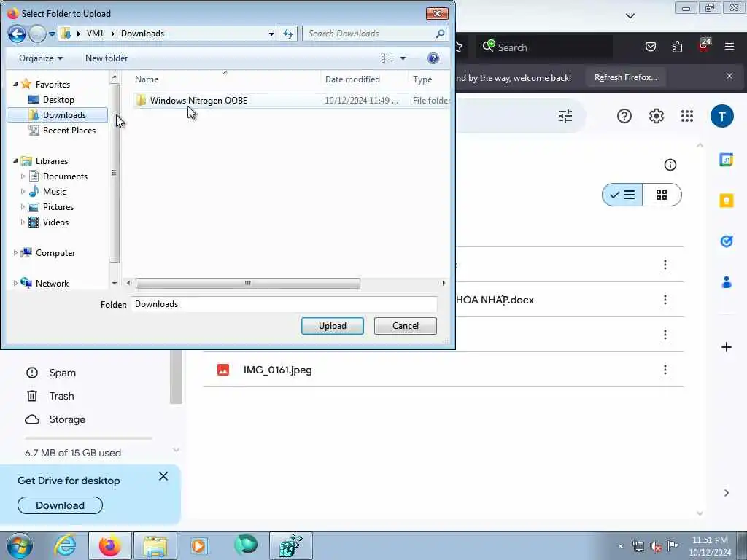Screen dimensions: 747x560
Task: Select the Windows Nitrogen OOBE folder
Action: (x=198, y=101)
